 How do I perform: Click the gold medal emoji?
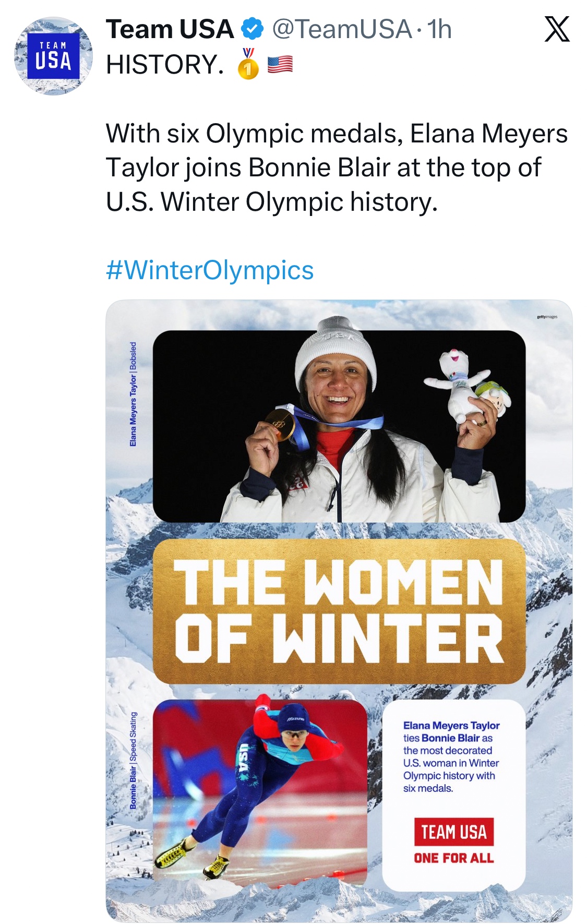point(248,64)
